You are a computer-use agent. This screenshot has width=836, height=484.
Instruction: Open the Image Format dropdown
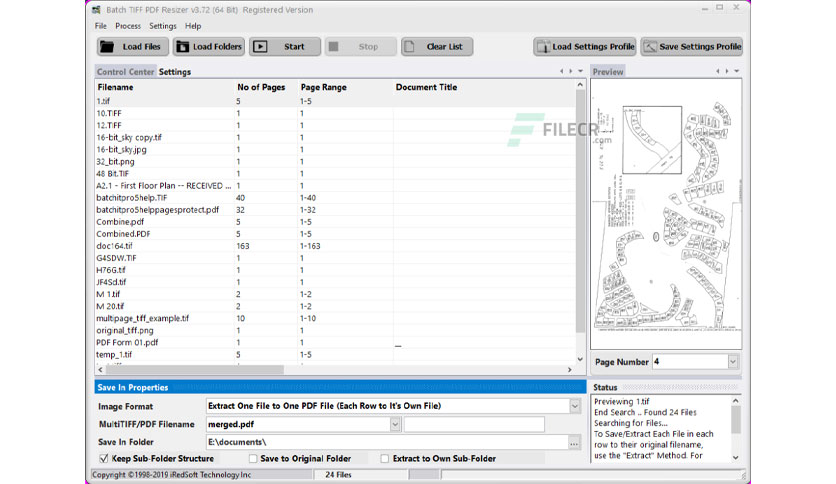pyautogui.click(x=575, y=406)
